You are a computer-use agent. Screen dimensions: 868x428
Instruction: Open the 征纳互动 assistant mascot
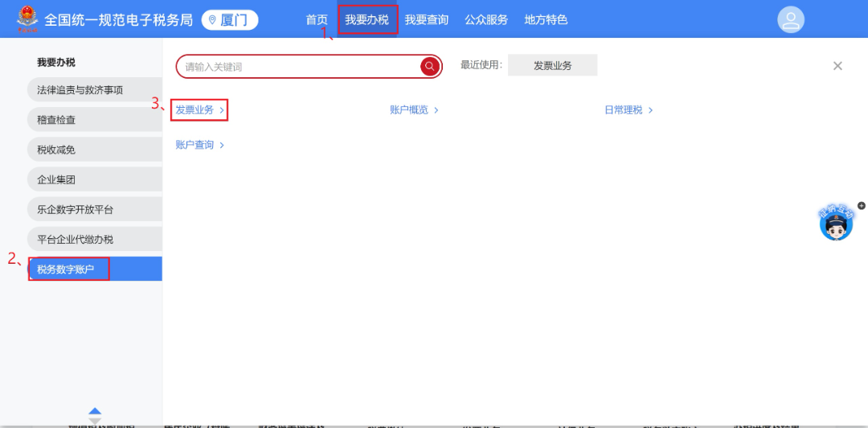click(836, 224)
